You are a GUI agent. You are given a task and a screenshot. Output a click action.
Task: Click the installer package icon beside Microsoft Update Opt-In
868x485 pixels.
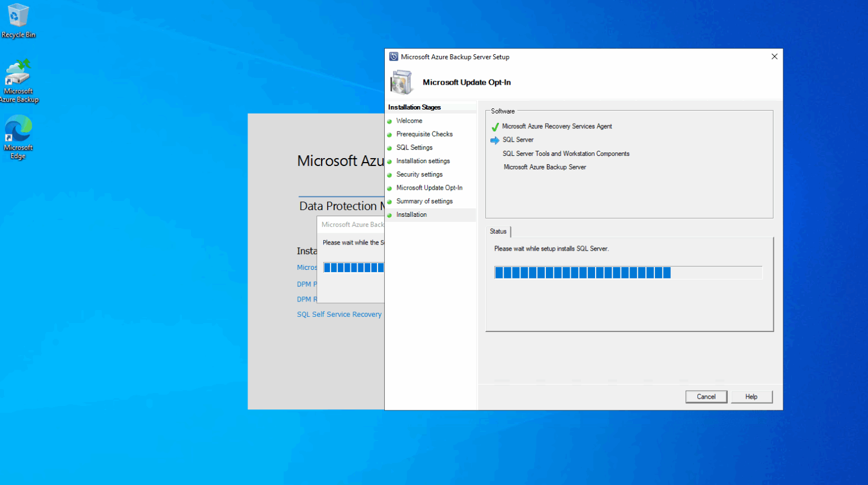pos(401,82)
